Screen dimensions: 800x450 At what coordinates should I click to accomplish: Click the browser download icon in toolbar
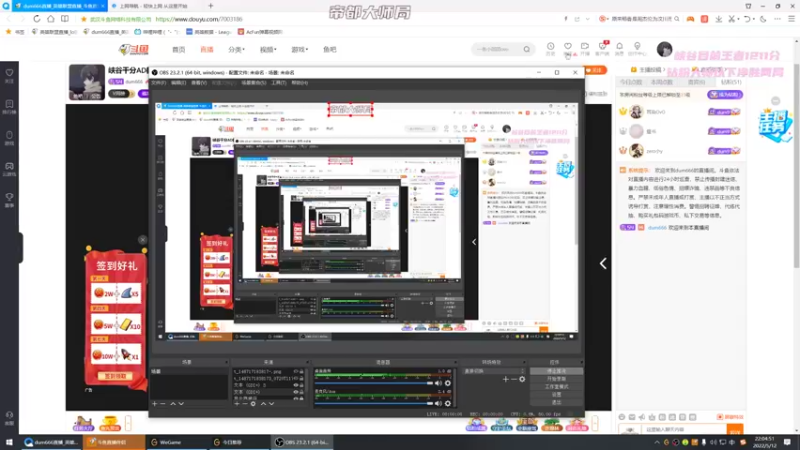click(718, 19)
